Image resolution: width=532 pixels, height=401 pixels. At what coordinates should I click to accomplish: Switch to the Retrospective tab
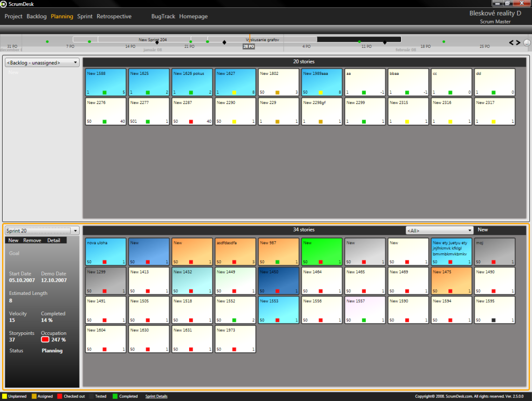tap(114, 16)
